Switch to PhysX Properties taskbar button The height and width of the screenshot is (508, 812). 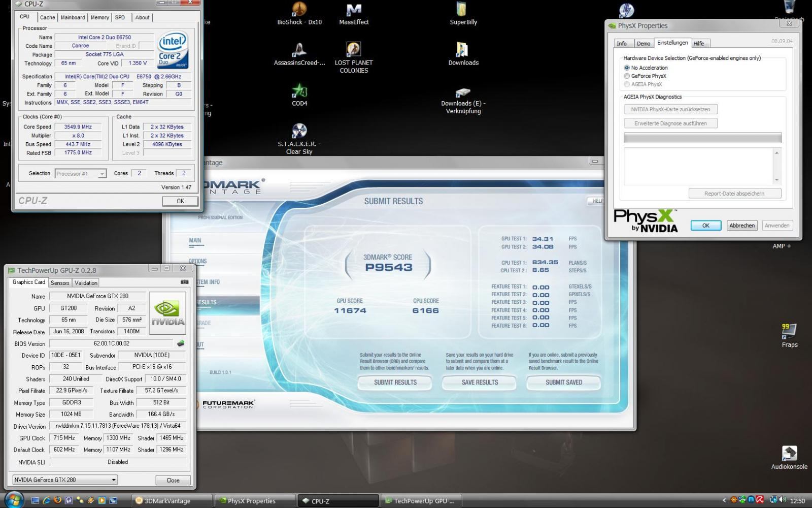click(255, 500)
